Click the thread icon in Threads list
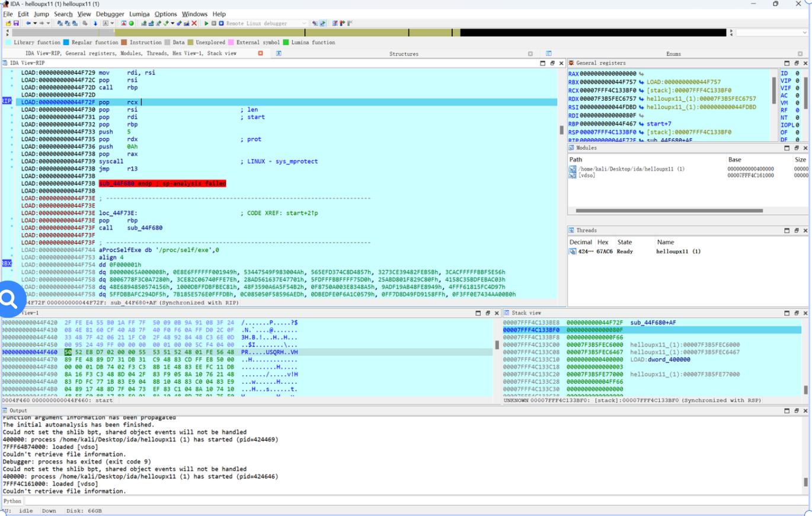This screenshot has width=812, height=516. pyautogui.click(x=573, y=251)
